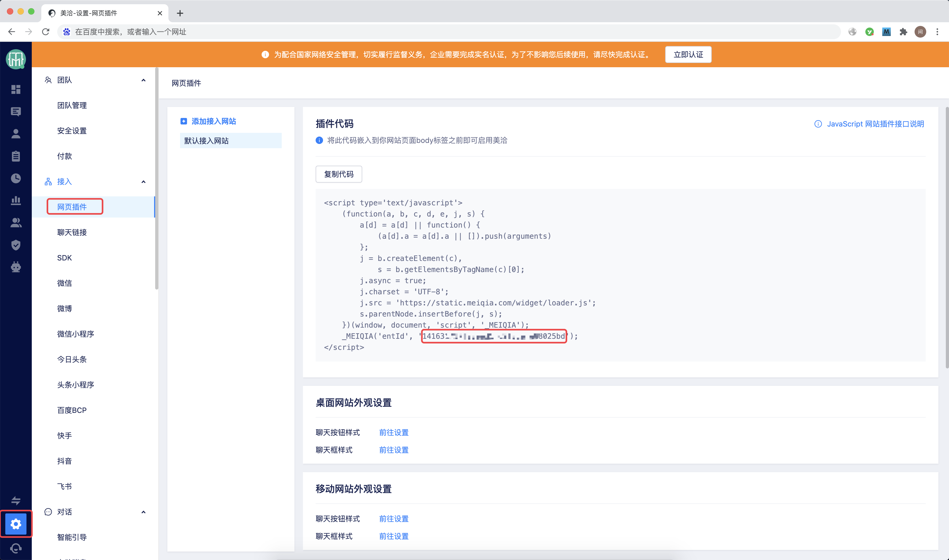
Task: Open the browser profile avatar
Action: pyautogui.click(x=920, y=32)
